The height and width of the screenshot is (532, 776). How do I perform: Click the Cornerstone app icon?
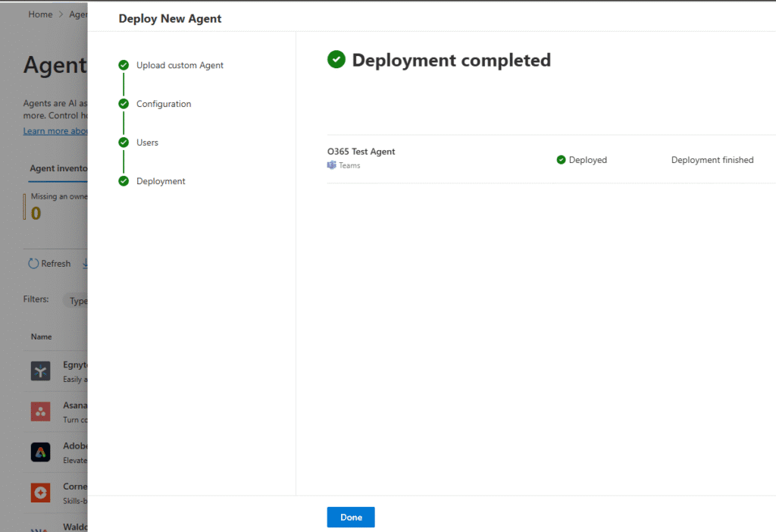40,493
